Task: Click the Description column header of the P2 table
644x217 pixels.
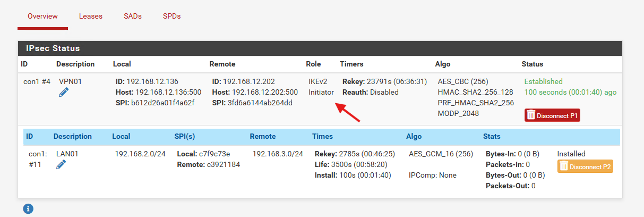Action: coord(73,136)
